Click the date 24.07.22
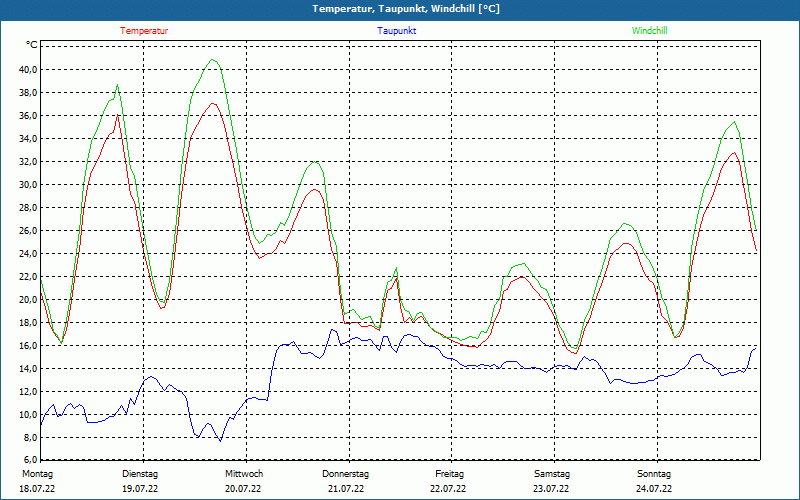Screen dimensions: 800x500 pos(654,489)
